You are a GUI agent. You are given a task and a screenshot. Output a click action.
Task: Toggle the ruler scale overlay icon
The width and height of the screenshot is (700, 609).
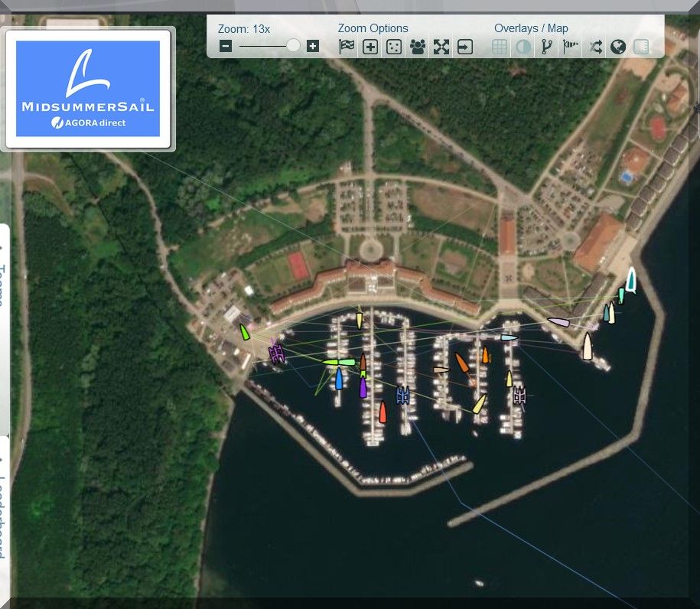coord(641,47)
